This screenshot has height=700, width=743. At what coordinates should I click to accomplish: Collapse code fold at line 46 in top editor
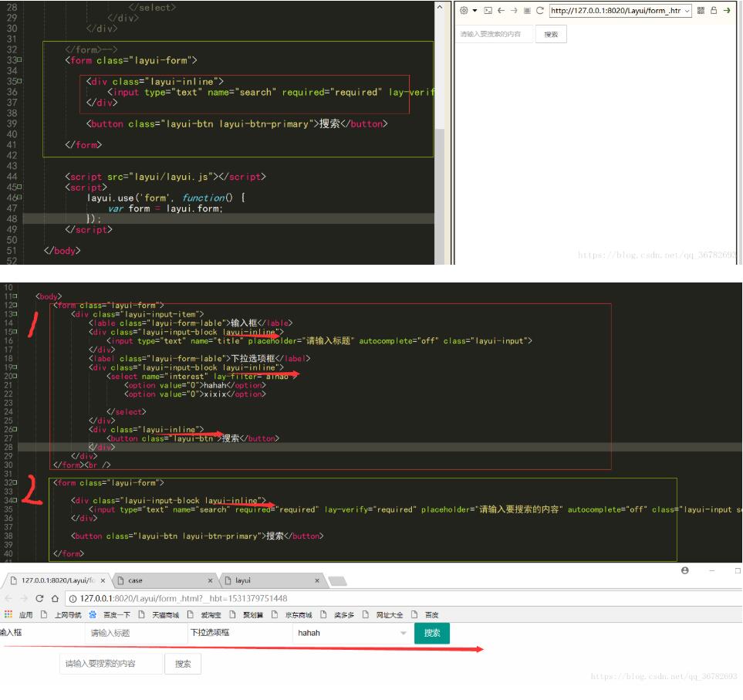(19, 198)
